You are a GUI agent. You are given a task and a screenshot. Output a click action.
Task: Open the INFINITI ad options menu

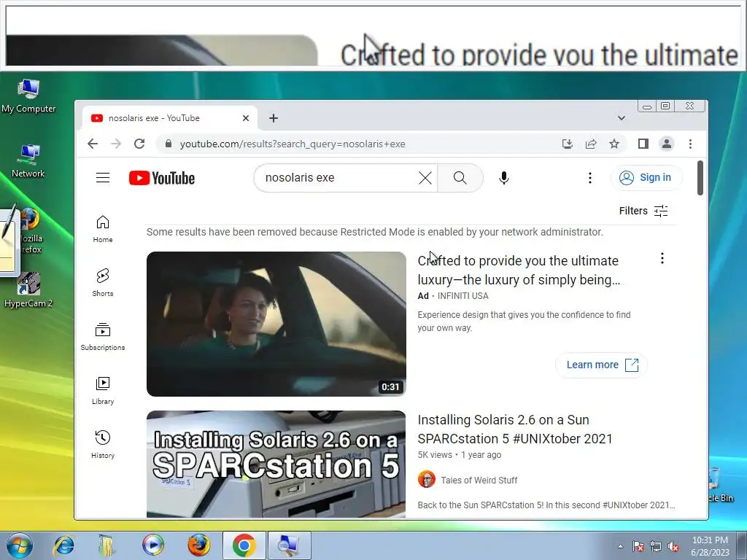[662, 259]
